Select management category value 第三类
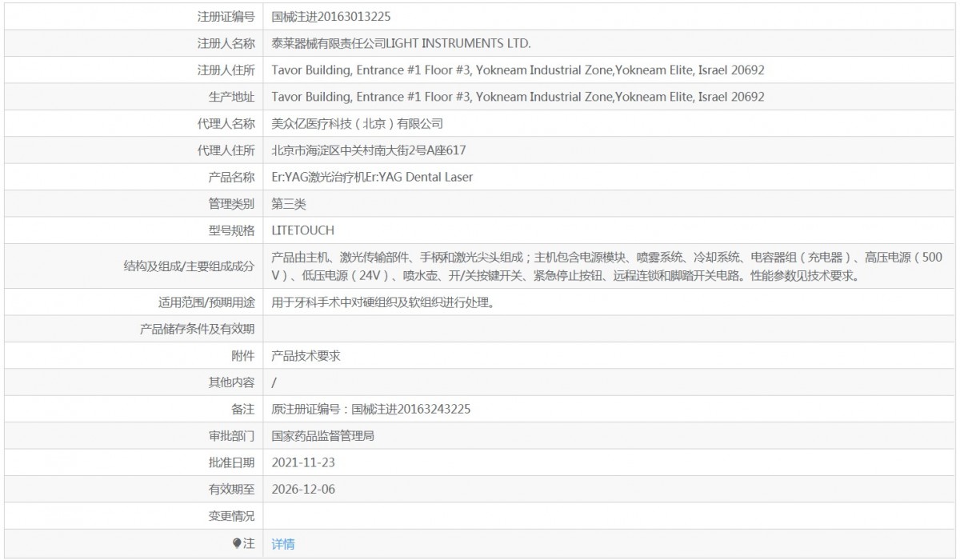 tap(289, 204)
